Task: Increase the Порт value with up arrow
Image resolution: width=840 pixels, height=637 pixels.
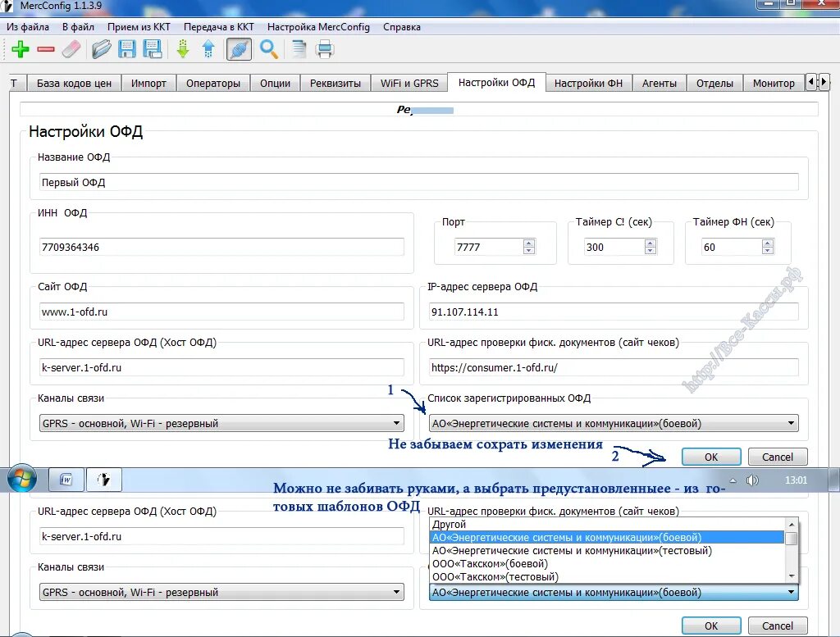Action: point(529,243)
